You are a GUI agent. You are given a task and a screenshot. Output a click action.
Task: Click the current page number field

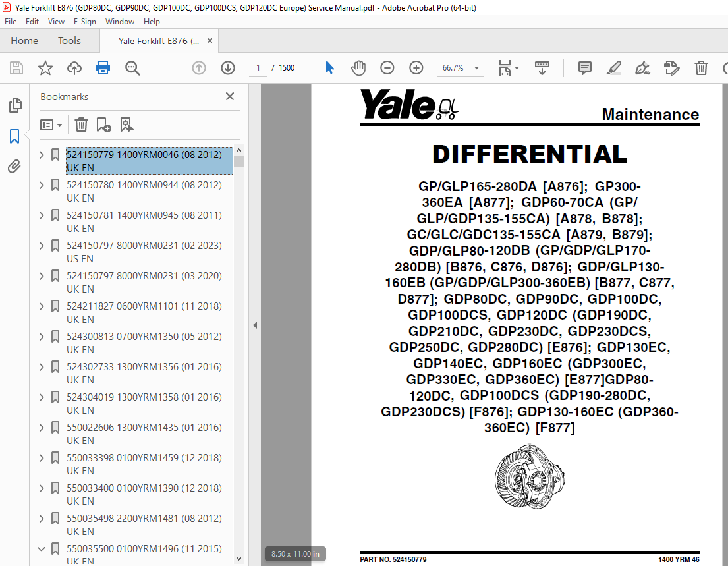pyautogui.click(x=258, y=68)
